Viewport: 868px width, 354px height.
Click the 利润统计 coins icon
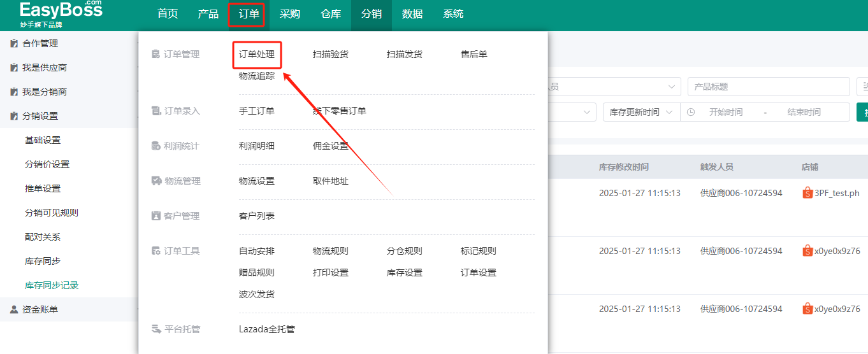(156, 146)
